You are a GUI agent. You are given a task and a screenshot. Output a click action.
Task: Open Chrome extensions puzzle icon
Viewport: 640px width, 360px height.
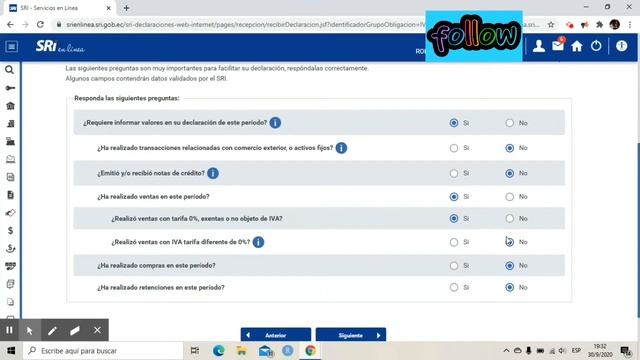coord(599,24)
